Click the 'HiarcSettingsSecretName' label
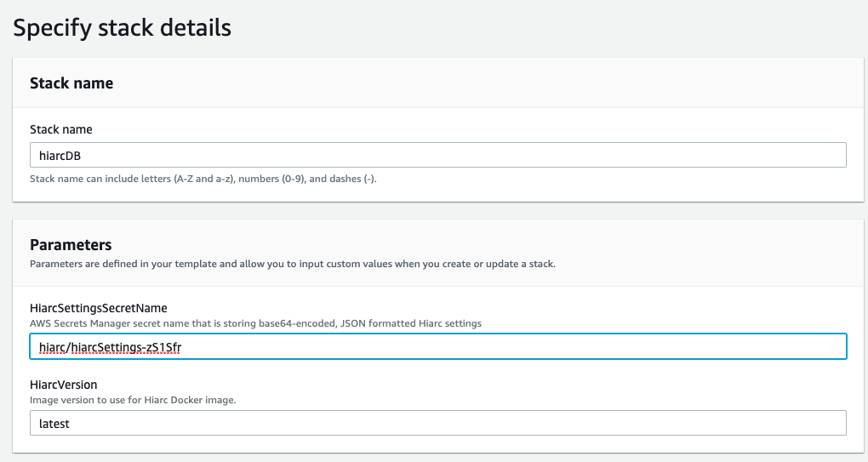Viewport: 868px width, 462px height. pos(99,308)
